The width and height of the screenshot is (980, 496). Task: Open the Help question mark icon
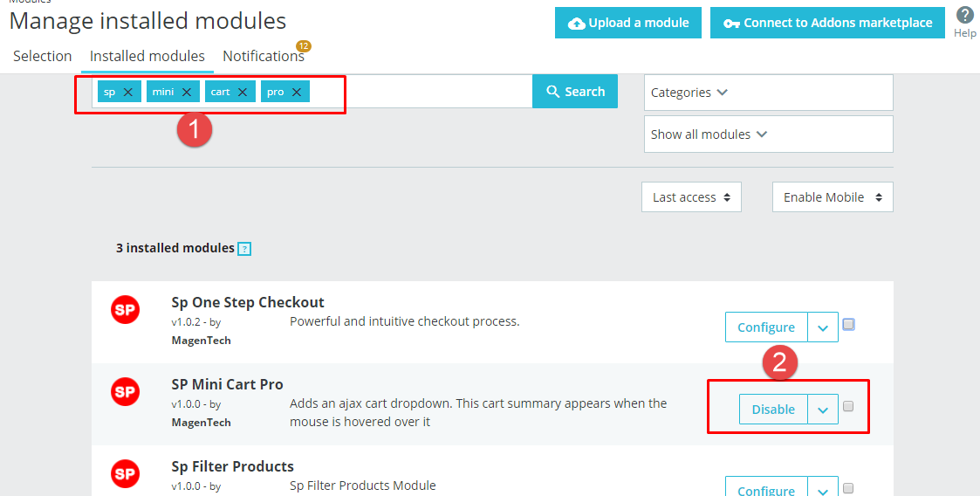[x=965, y=16]
